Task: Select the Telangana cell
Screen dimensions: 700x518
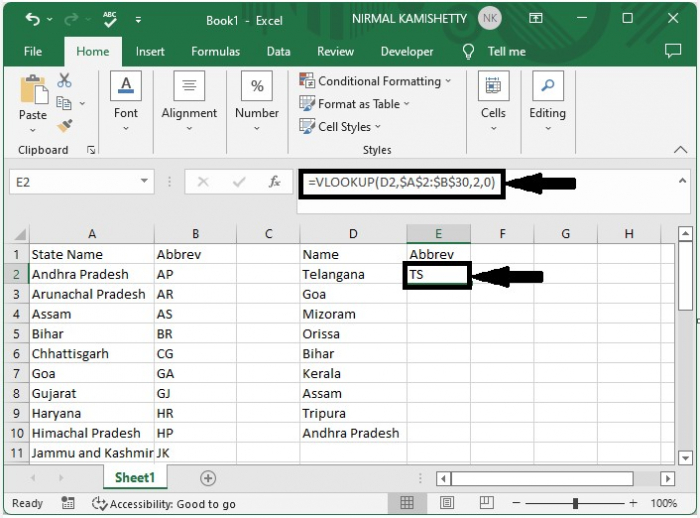Action: 353,274
